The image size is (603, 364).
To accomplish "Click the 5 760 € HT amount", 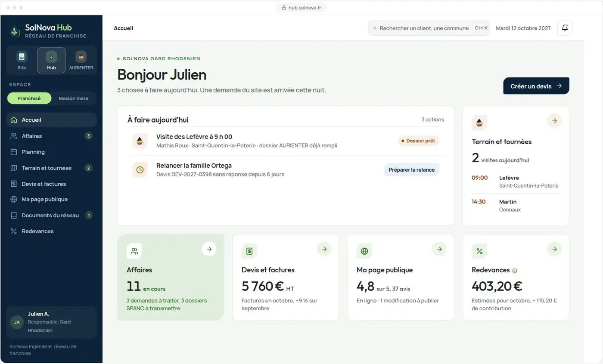I will point(268,286).
